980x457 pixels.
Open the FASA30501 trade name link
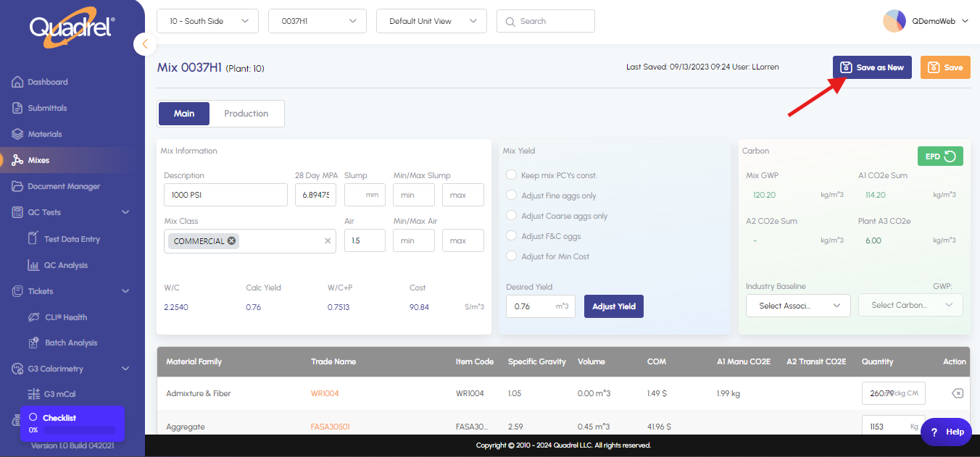(331, 427)
